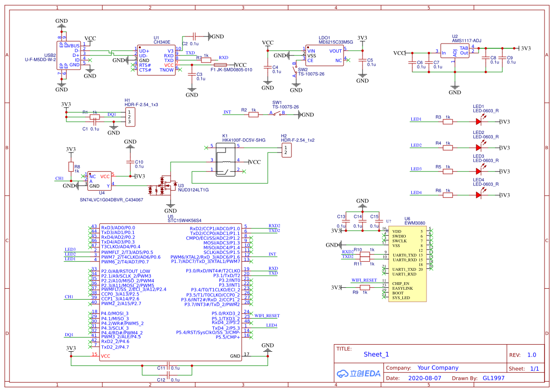Select the K1 relay symbol
The height and width of the screenshot is (392, 554).
(x=226, y=160)
